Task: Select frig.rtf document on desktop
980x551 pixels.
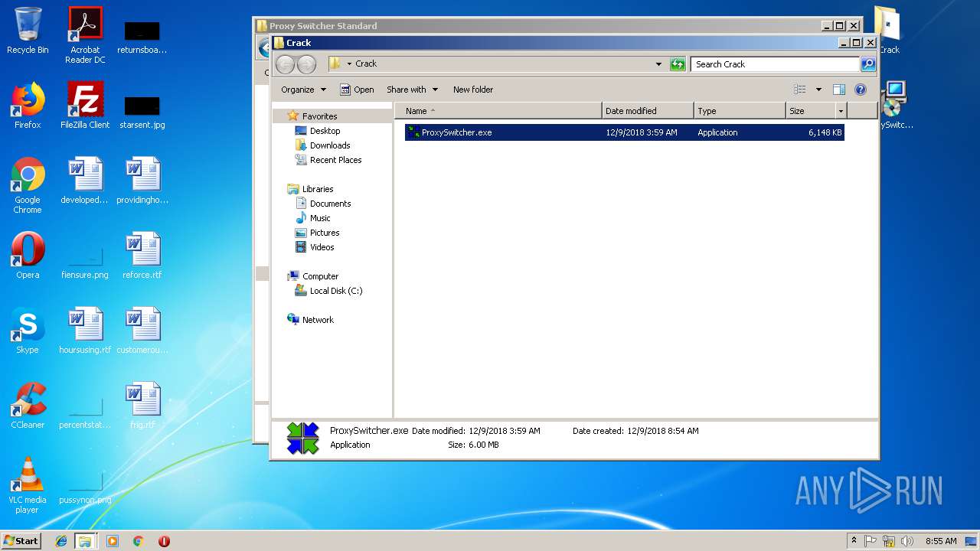Action: click(x=142, y=406)
